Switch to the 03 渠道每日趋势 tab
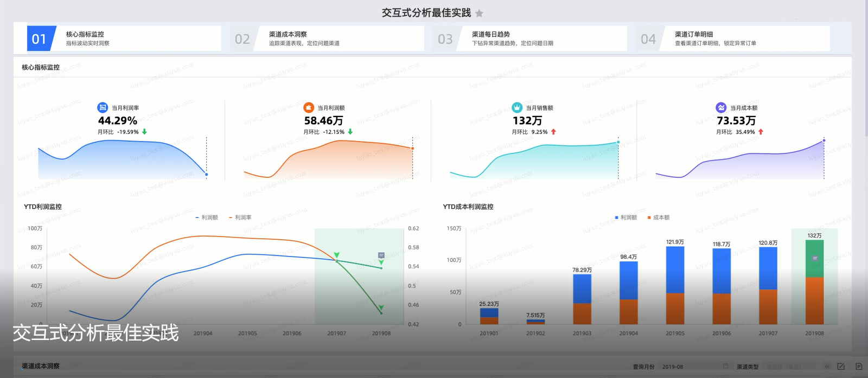The image size is (868, 378). (x=529, y=39)
